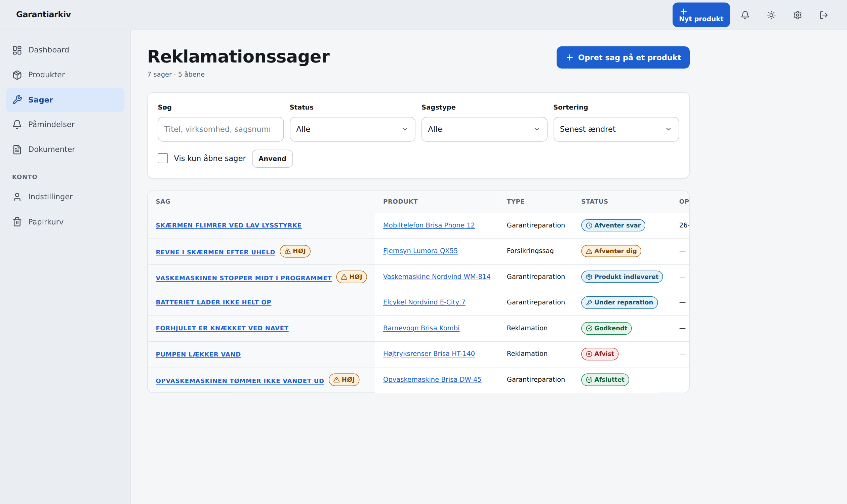Open the Status filter dropdown

pos(352,129)
